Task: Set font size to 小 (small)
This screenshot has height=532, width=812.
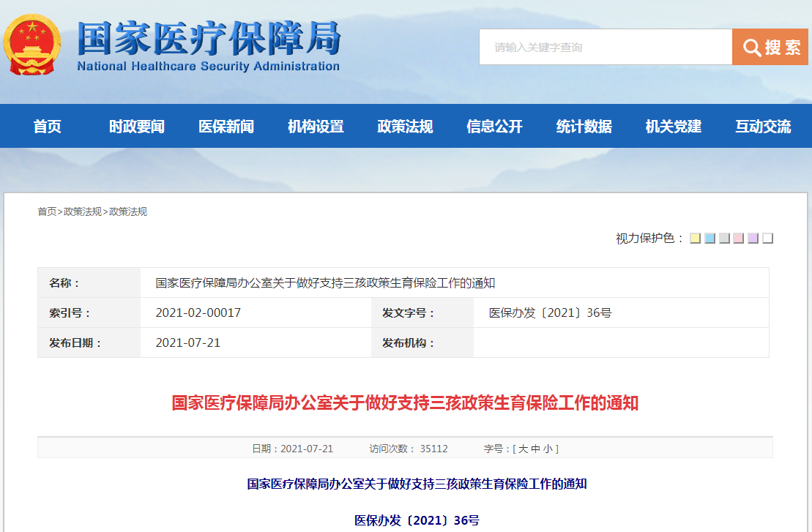Action: click(x=548, y=449)
